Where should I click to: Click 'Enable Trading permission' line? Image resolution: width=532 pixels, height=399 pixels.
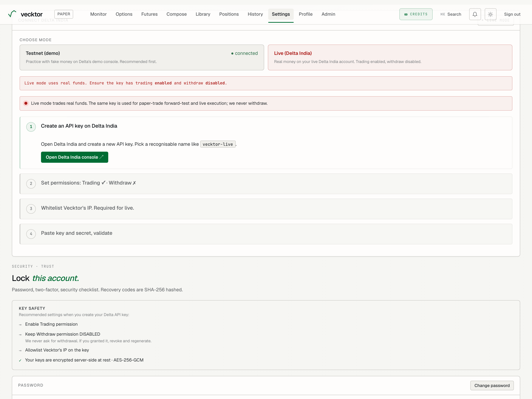click(x=51, y=324)
